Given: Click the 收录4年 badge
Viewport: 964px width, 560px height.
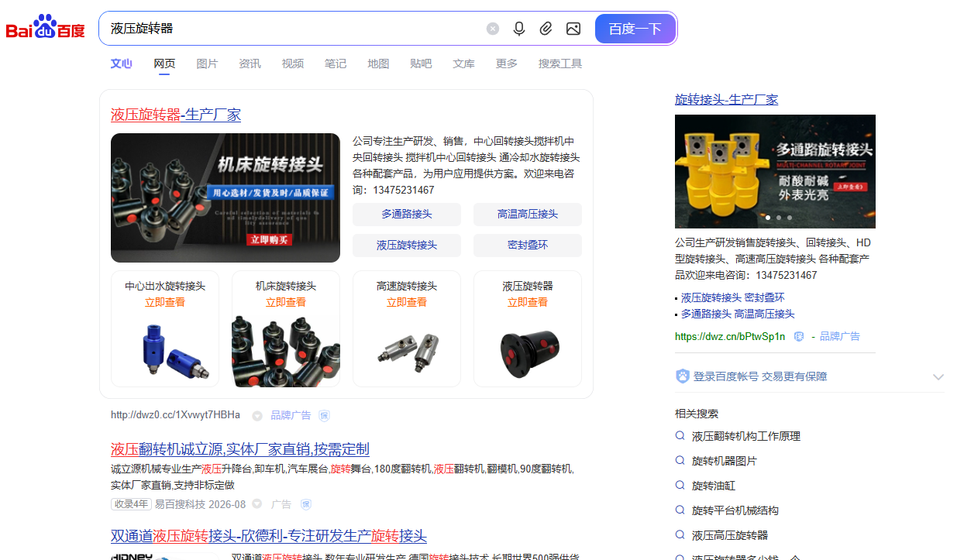Looking at the screenshot, I should point(130,504).
